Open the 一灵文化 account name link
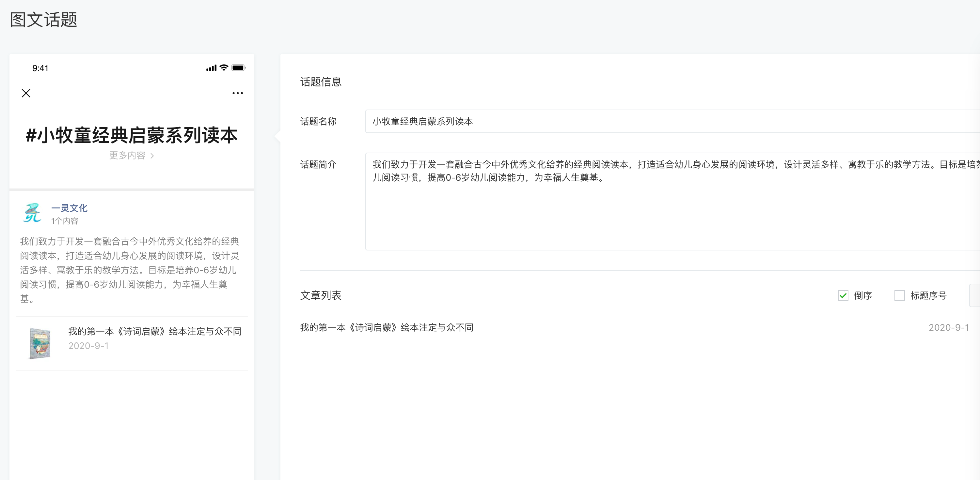 69,208
